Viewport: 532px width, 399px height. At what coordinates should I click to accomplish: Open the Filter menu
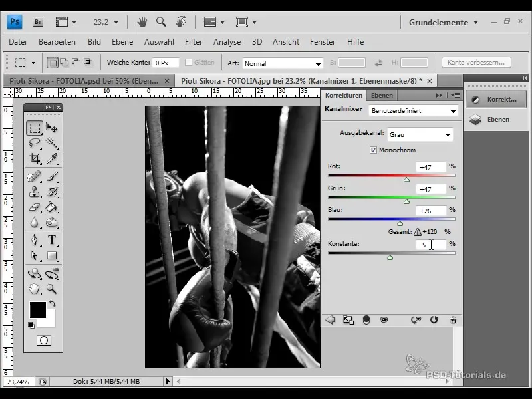pyautogui.click(x=194, y=41)
